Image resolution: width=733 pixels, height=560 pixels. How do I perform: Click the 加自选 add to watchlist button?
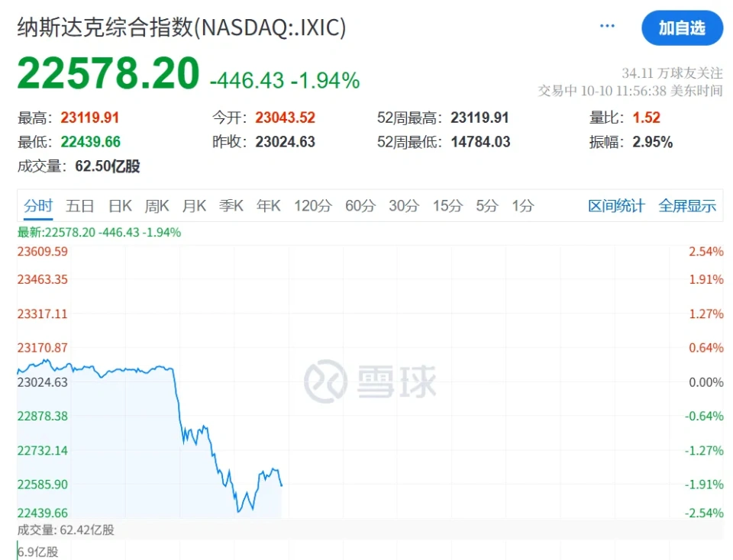(682, 28)
